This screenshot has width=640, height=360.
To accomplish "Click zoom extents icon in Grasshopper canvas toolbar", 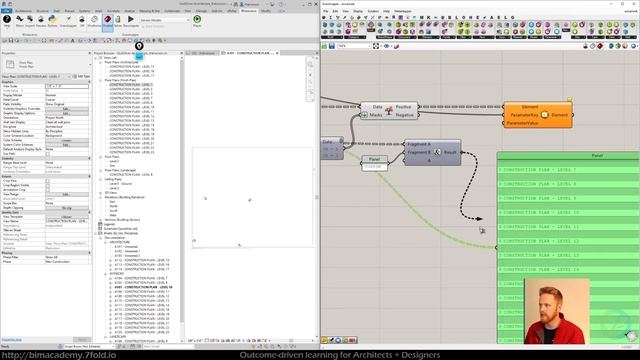I will (376, 46).
